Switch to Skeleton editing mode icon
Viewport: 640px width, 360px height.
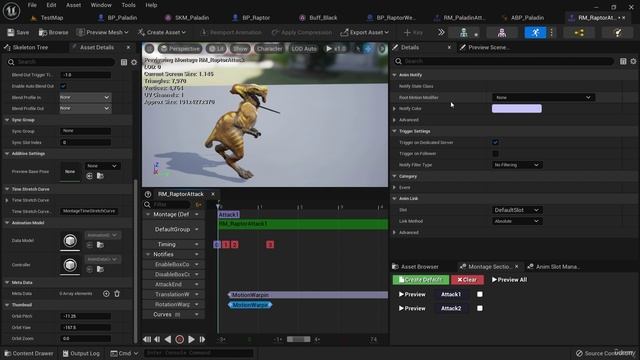pyautogui.click(x=463, y=33)
